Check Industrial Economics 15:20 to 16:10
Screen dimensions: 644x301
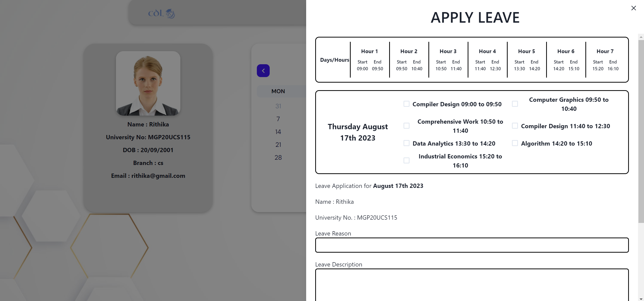click(406, 160)
